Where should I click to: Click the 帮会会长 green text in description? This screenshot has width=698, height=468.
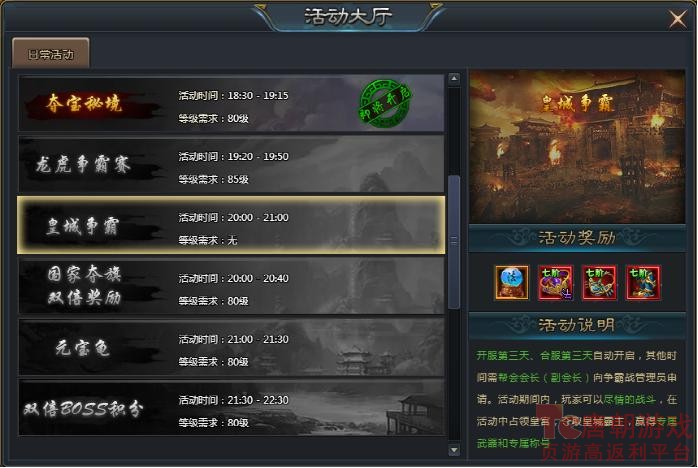tap(519, 378)
